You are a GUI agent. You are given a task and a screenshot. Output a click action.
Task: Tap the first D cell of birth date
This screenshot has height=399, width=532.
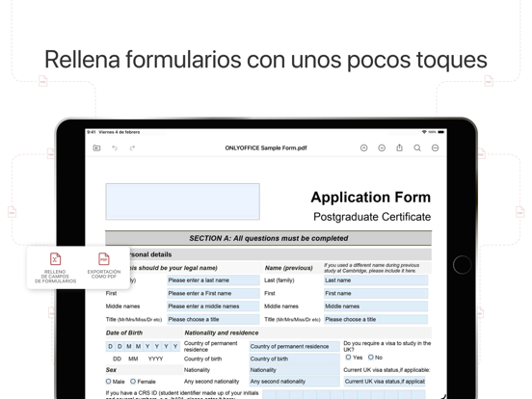click(x=110, y=346)
